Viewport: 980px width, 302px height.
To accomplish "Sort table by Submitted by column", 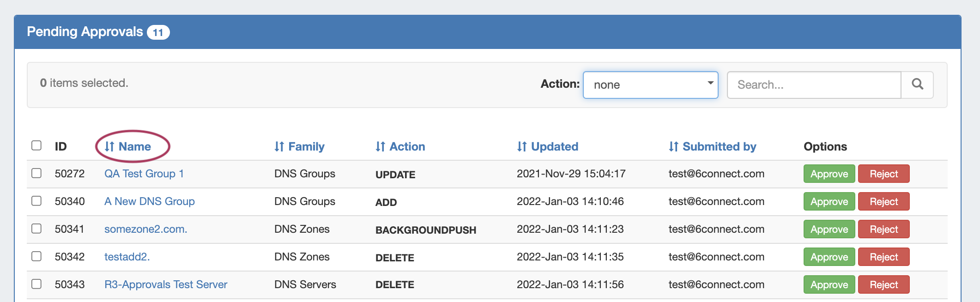I will click(713, 146).
